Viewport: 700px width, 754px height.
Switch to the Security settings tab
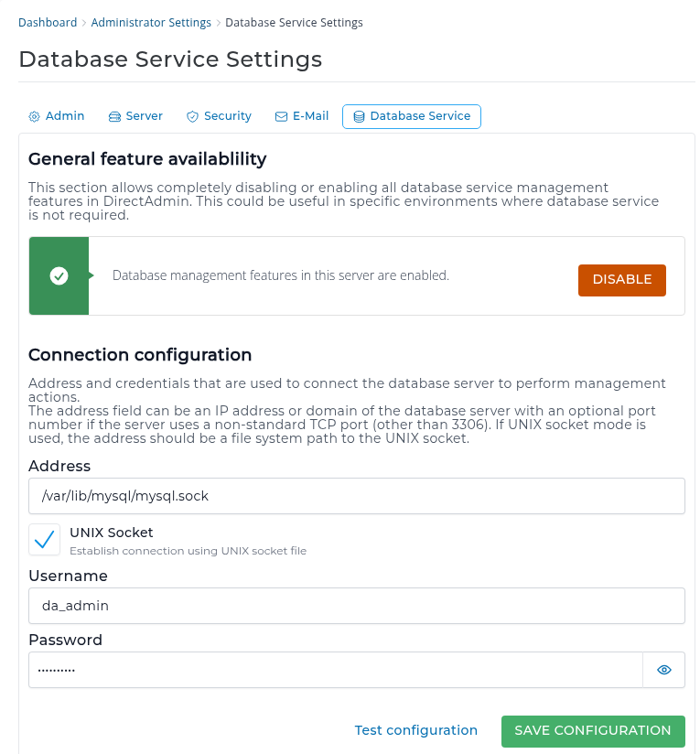[219, 116]
